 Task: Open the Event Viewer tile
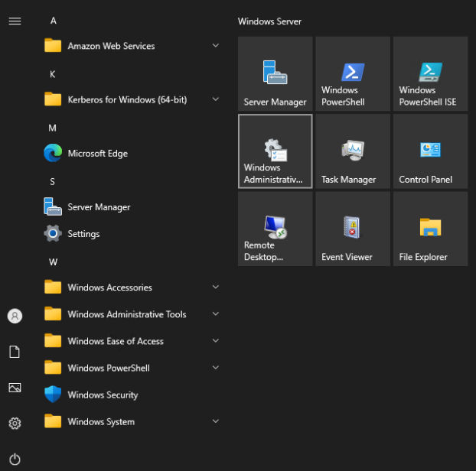[x=353, y=229]
